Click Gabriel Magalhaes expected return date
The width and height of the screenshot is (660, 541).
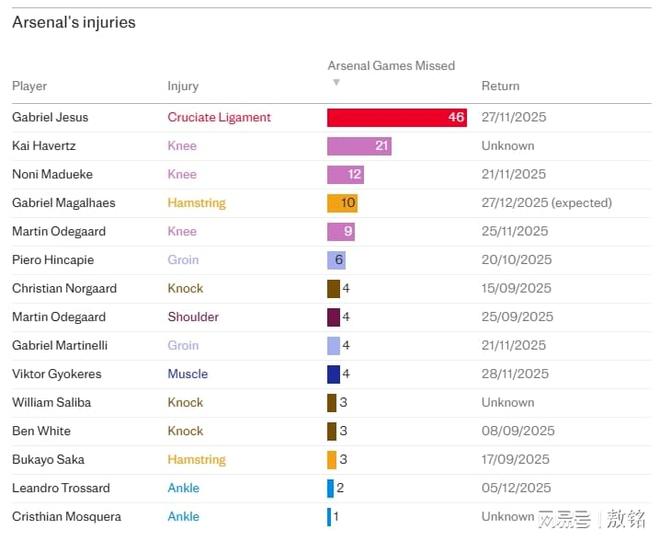click(546, 203)
